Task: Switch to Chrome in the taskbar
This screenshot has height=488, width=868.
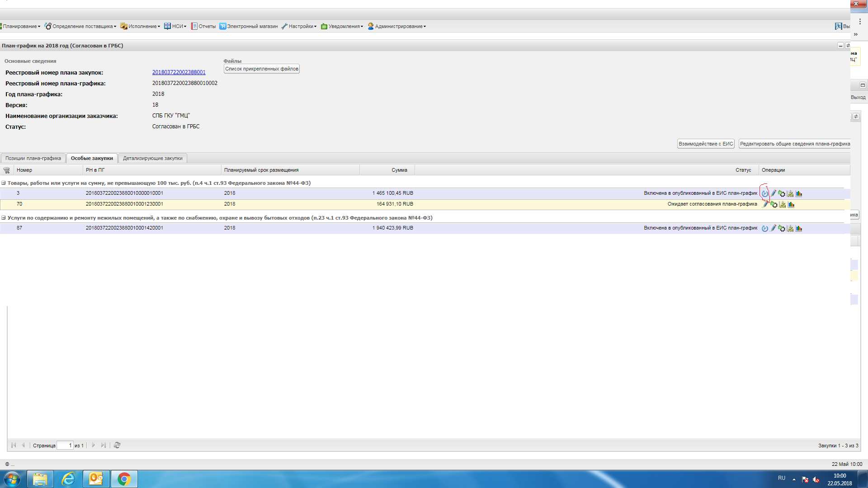Action: click(x=124, y=479)
